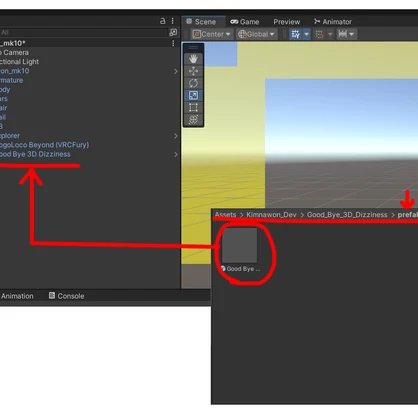Open Hierarchy panel three-dot menu

pos(173,21)
